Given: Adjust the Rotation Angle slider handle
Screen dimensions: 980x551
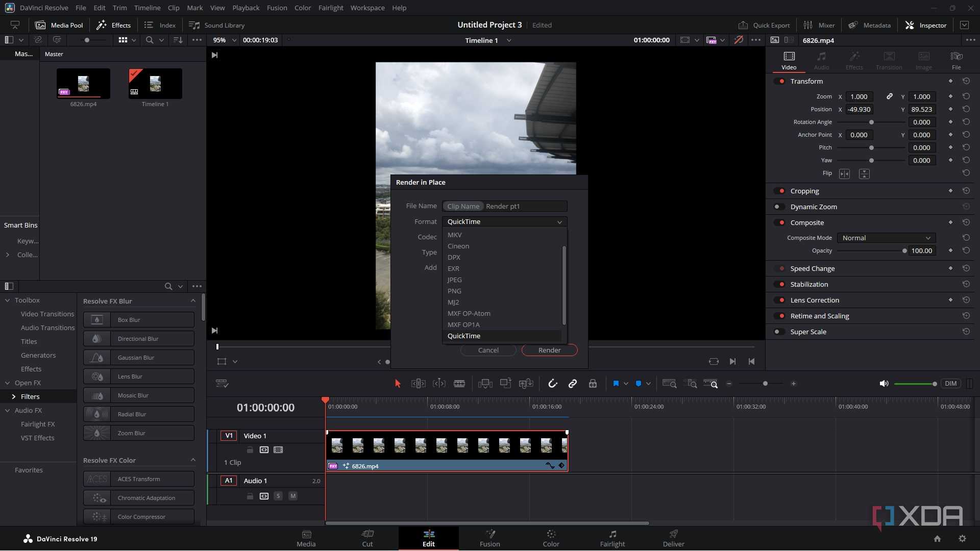Looking at the screenshot, I should click(x=871, y=122).
